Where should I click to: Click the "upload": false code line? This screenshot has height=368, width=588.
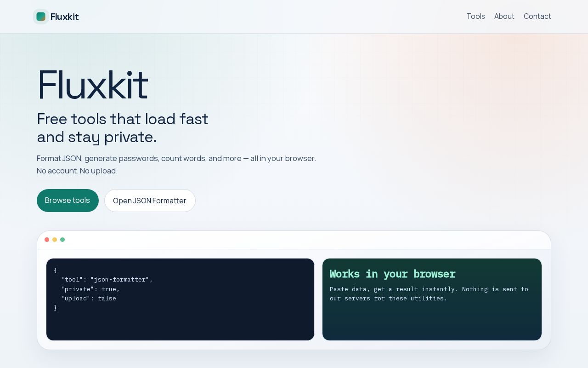point(89,298)
